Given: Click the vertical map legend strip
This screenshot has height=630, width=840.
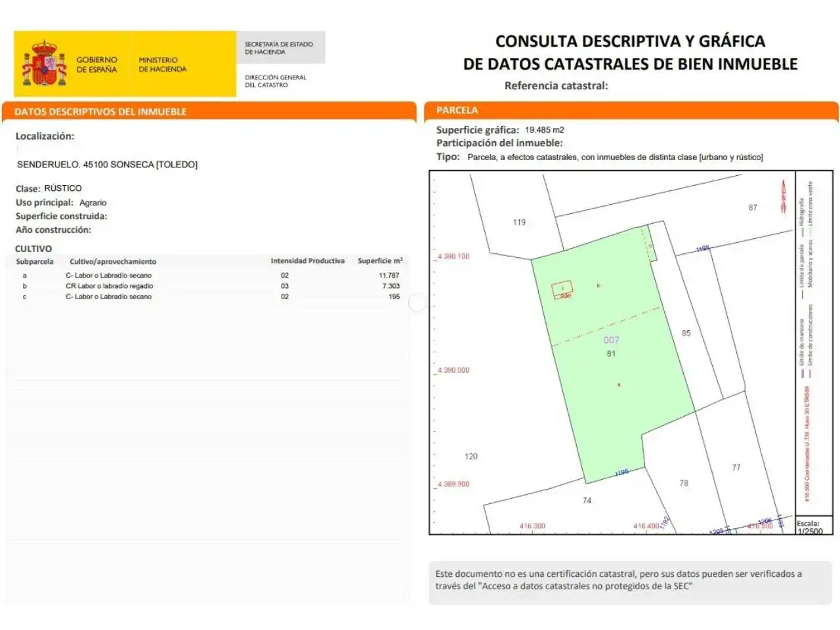Looking at the screenshot, I should (x=814, y=345).
